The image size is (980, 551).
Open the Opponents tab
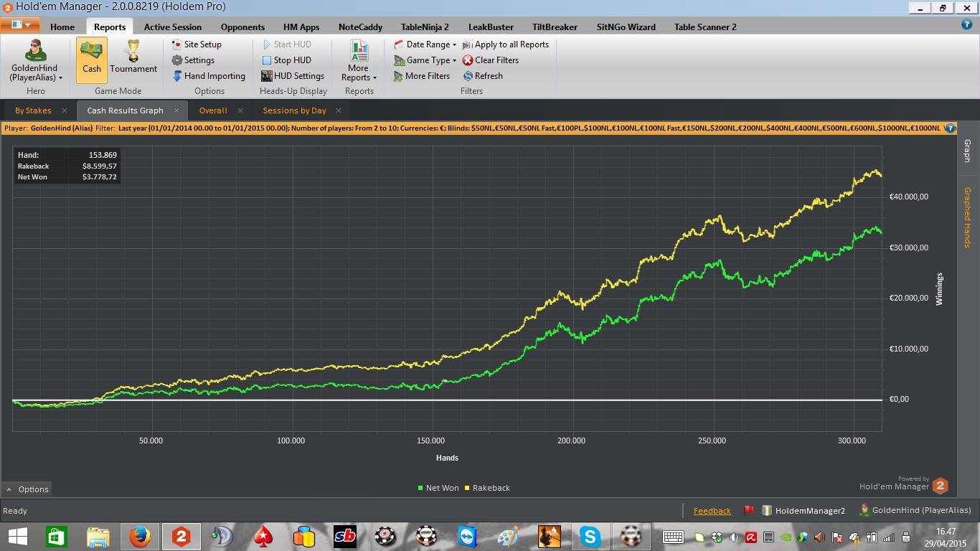point(242,27)
